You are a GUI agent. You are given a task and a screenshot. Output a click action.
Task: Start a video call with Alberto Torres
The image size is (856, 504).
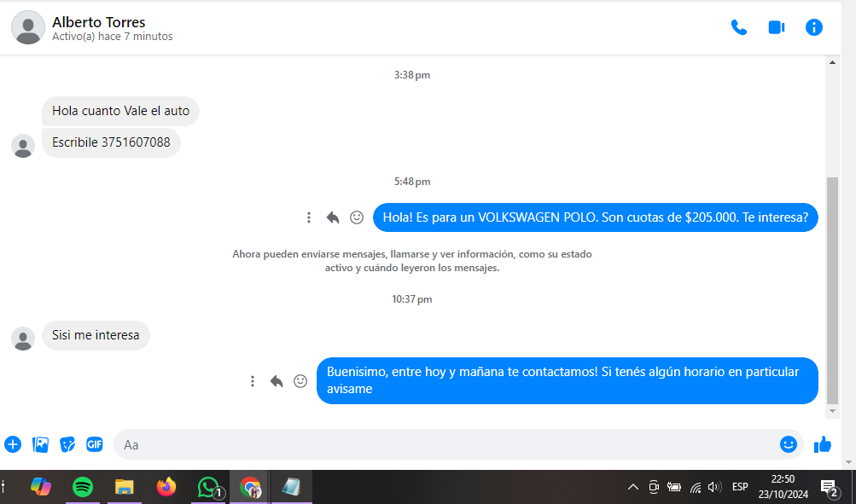click(x=777, y=27)
